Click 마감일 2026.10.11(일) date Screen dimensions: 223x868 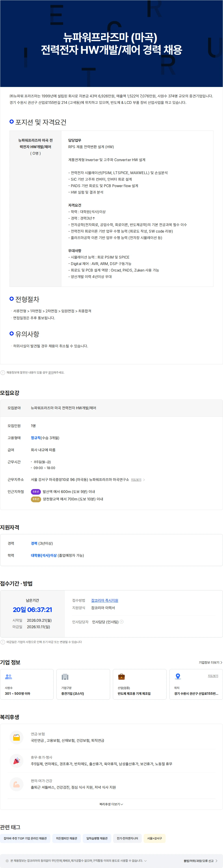[31, 627]
